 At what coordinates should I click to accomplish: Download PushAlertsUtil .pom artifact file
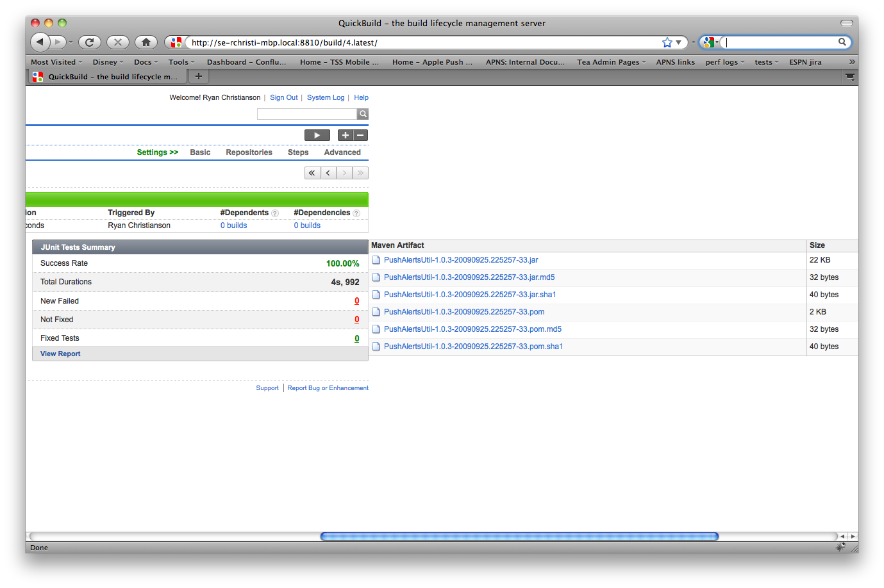(x=463, y=312)
